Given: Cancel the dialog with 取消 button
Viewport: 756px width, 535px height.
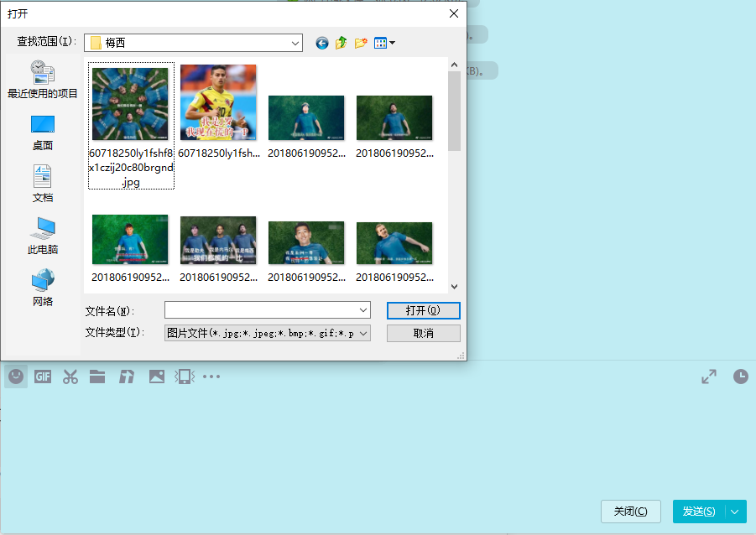Looking at the screenshot, I should [x=424, y=333].
